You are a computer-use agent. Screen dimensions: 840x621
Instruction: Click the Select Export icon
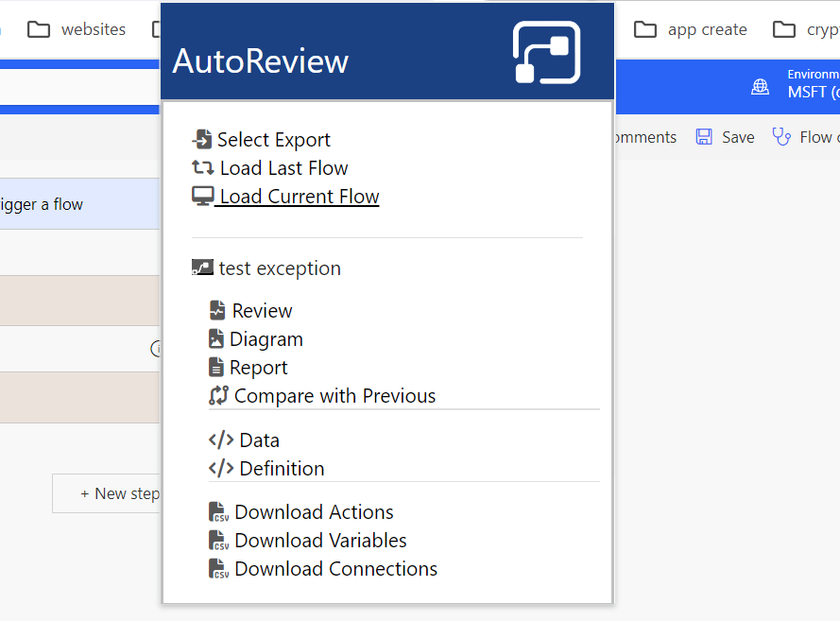(x=201, y=139)
